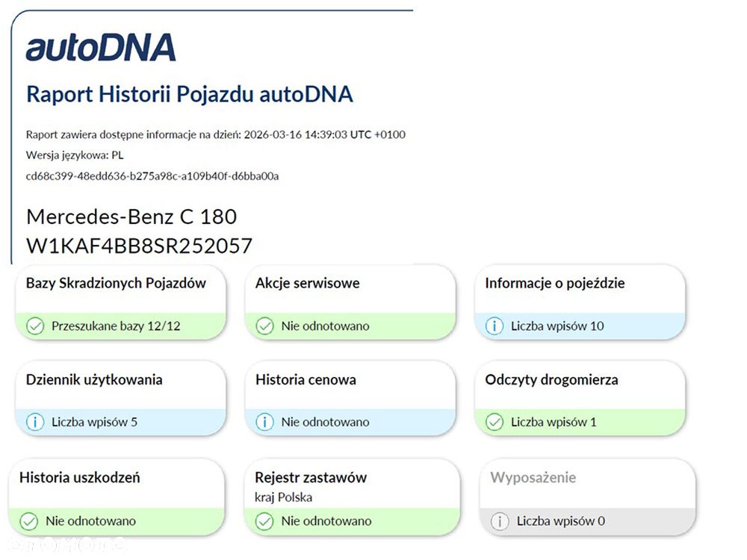Image resolution: width=747 pixels, height=560 pixels.
Task: Click the 'Przeszukane bazy 12/12' status
Action: (x=116, y=326)
